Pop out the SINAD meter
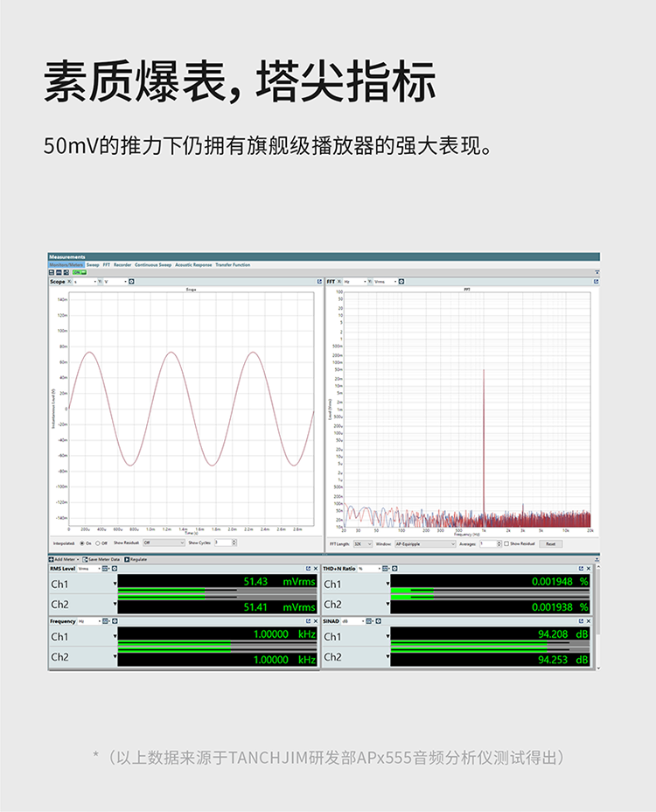Image resolution: width=656 pixels, height=812 pixels. pyautogui.click(x=581, y=621)
